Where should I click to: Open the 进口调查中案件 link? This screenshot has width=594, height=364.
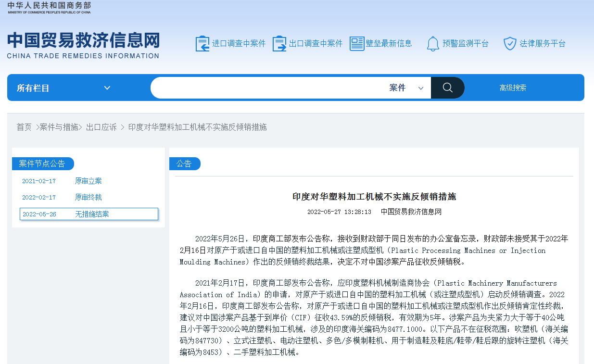(x=239, y=44)
